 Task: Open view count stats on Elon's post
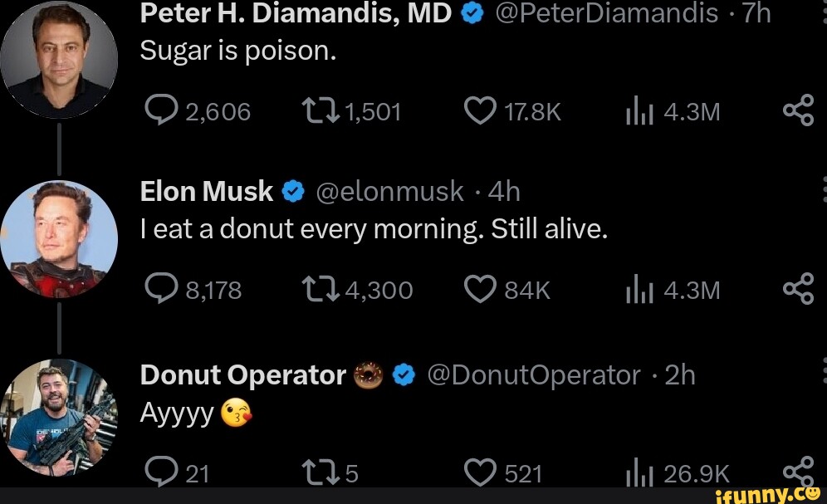[x=639, y=289]
